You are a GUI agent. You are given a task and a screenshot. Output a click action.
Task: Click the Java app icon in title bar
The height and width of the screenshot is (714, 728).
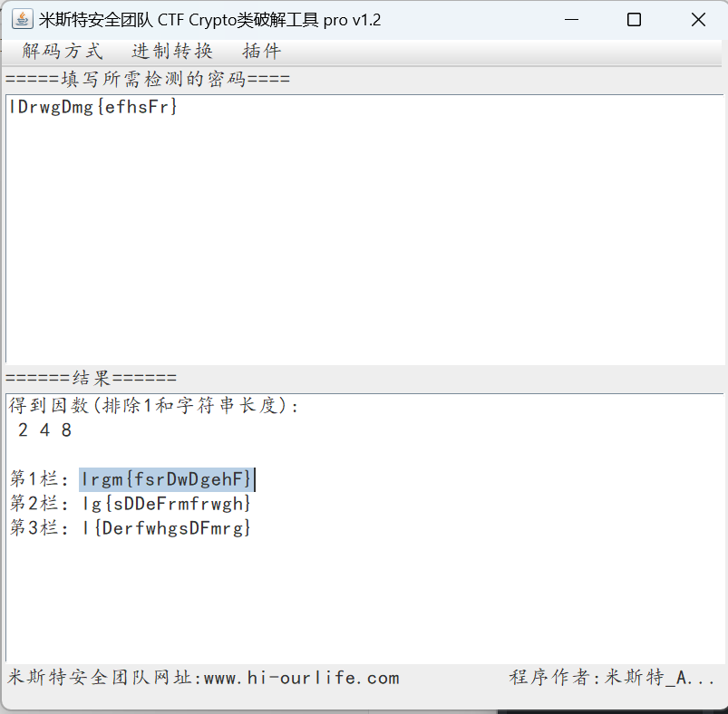coord(22,20)
